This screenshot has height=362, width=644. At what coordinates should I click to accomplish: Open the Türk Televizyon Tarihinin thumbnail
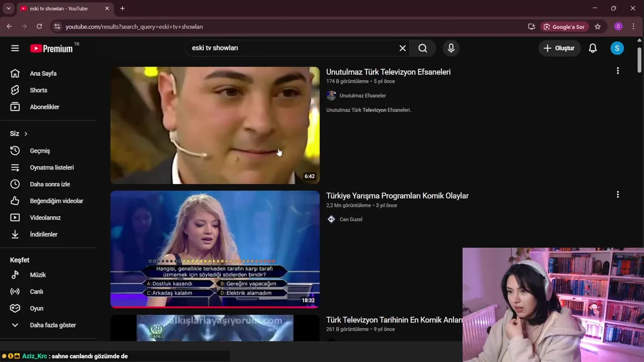(215, 328)
